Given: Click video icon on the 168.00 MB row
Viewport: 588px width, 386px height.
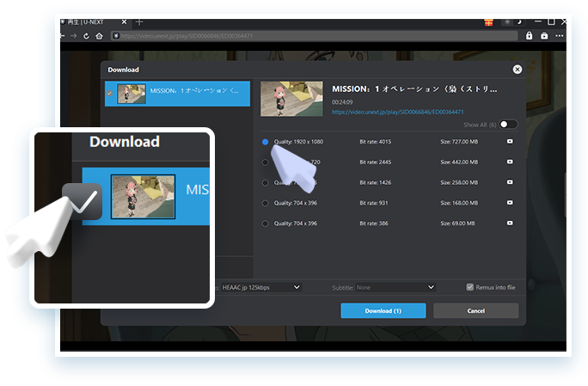Looking at the screenshot, I should tap(510, 203).
